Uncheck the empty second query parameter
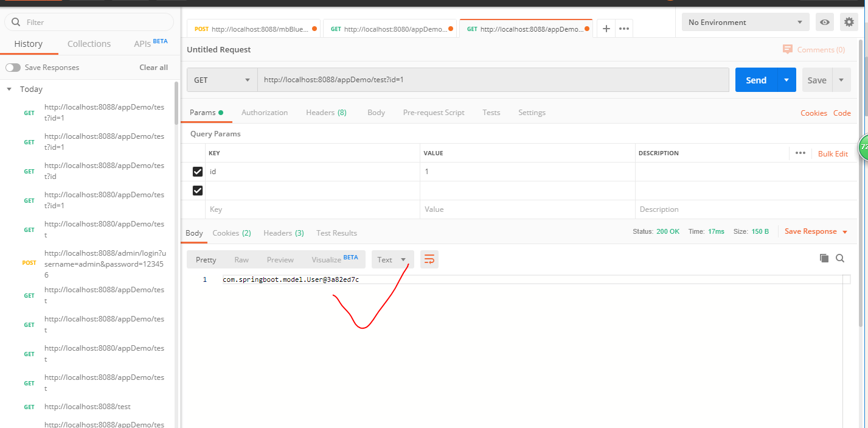This screenshot has height=428, width=868. click(197, 190)
